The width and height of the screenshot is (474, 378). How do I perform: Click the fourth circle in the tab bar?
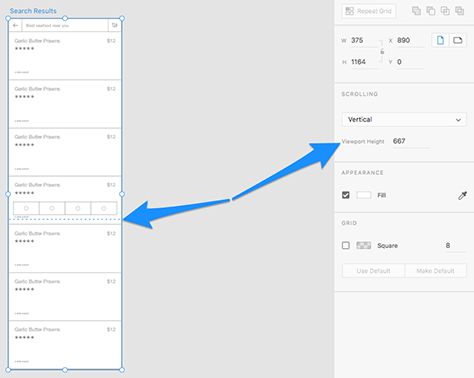coord(104,208)
